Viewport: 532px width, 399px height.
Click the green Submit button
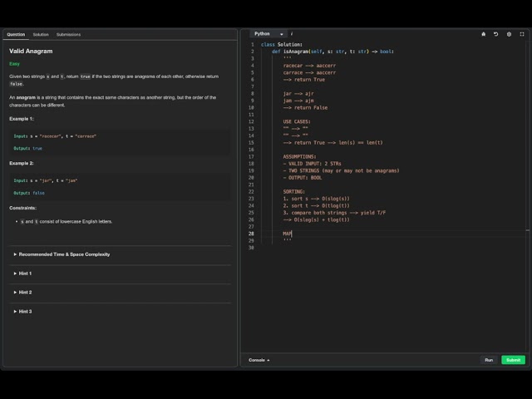(513, 360)
